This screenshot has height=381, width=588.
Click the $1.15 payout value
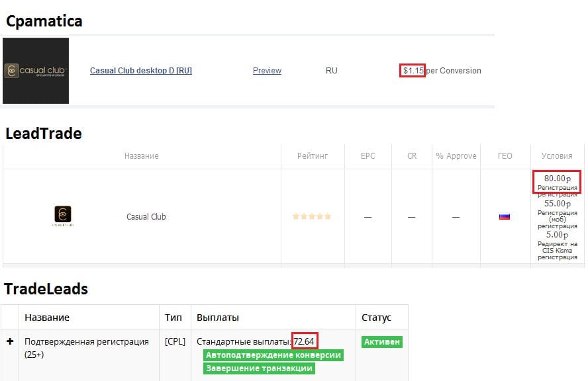[413, 70]
